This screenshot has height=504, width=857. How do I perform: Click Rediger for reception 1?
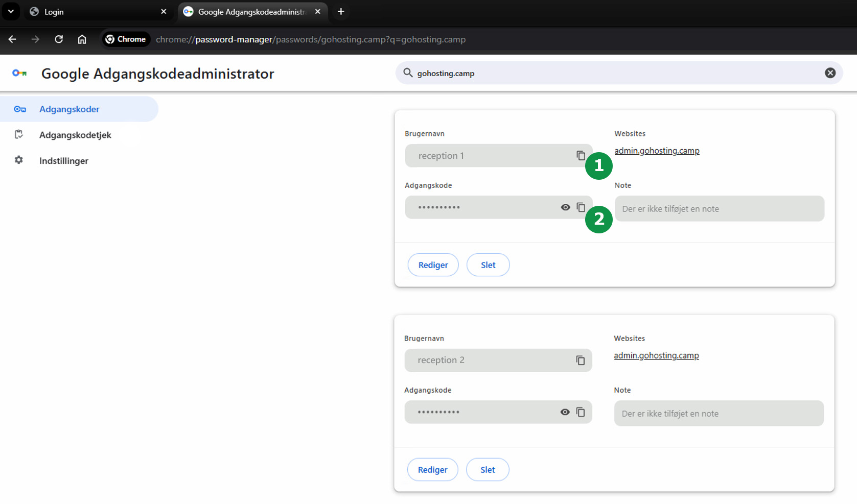tap(433, 265)
